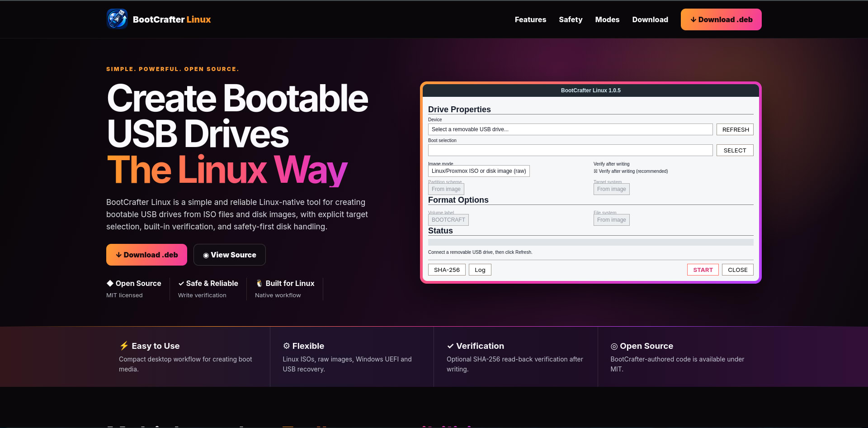Click the Flexible gear icon
The height and width of the screenshot is (428, 868).
point(286,346)
